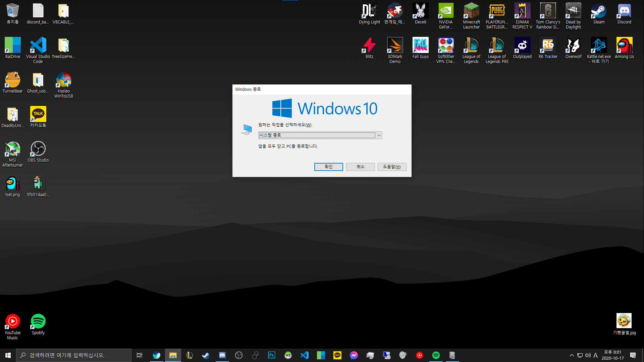This screenshot has height=362, width=644.
Task: Select the R6 Tracker shortcut
Action: coord(548,48)
